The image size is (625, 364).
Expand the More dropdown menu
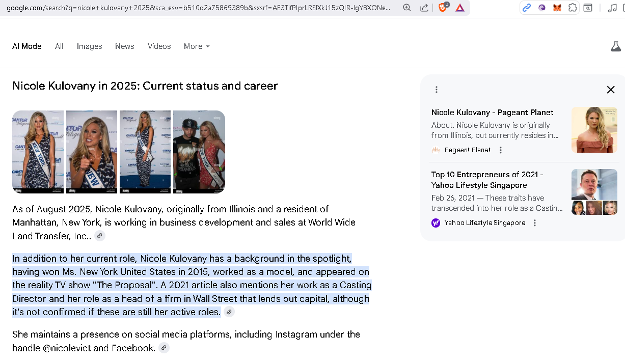[197, 46]
